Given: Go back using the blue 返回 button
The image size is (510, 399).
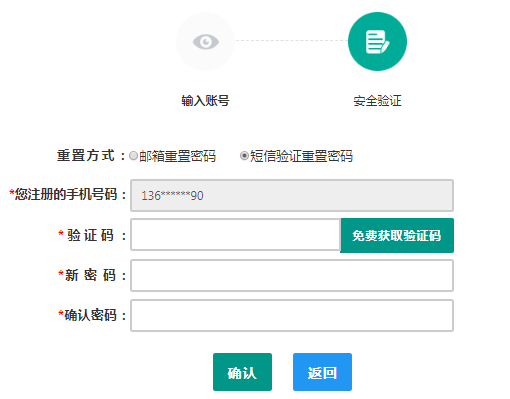Looking at the screenshot, I should 322,372.
